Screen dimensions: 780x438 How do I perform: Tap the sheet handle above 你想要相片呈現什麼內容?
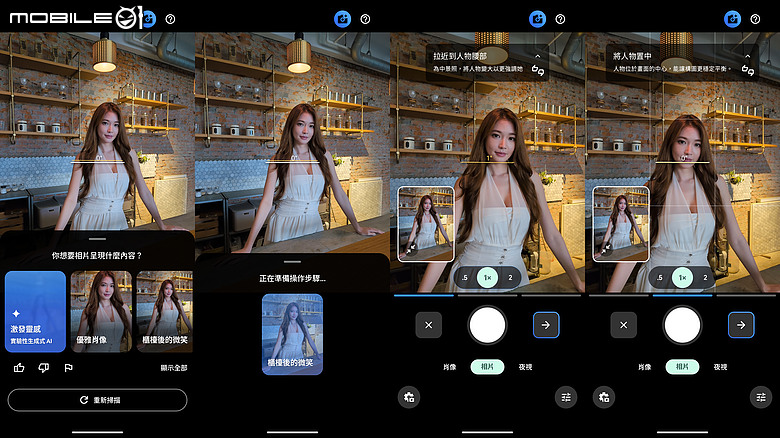click(x=98, y=239)
